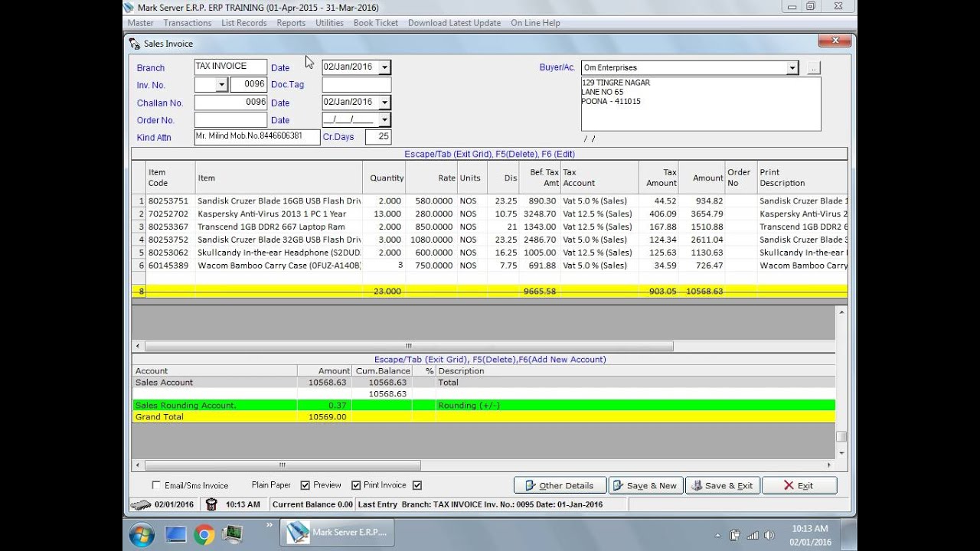The width and height of the screenshot is (980, 551).
Task: Click the Show Desktop taskbar icon
Action: [x=175, y=534]
